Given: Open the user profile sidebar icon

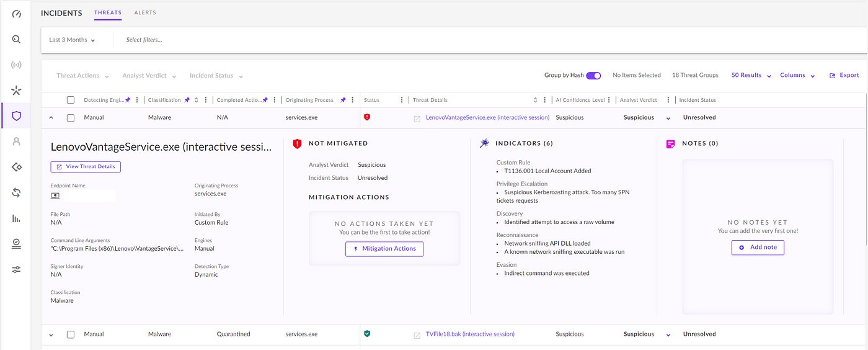Looking at the screenshot, I should pos(17,141).
